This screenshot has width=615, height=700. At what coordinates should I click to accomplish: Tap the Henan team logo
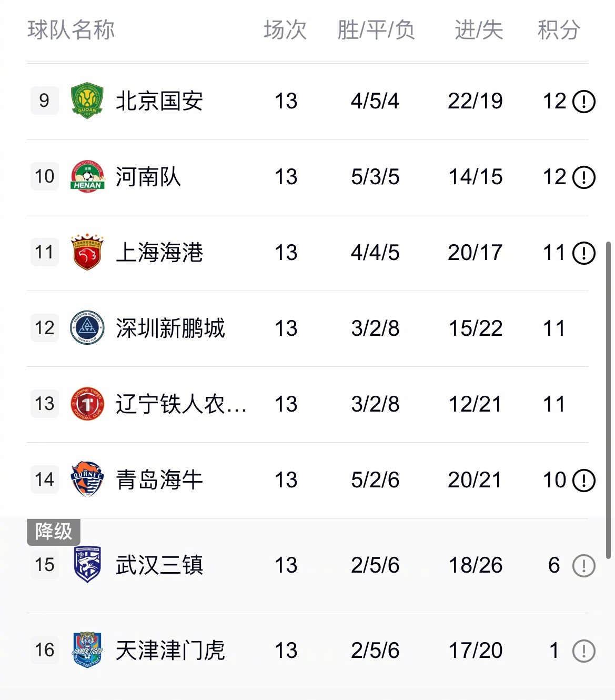(x=87, y=176)
